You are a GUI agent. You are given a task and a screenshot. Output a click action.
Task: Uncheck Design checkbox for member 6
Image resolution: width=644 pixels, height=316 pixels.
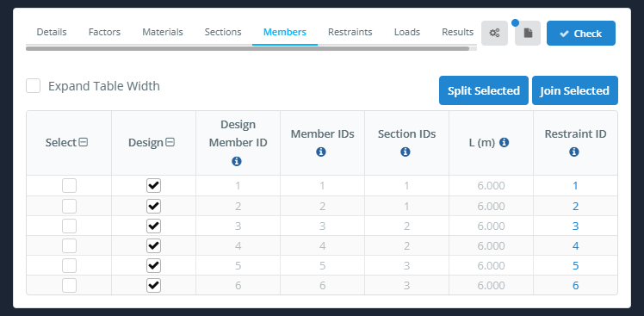153,285
